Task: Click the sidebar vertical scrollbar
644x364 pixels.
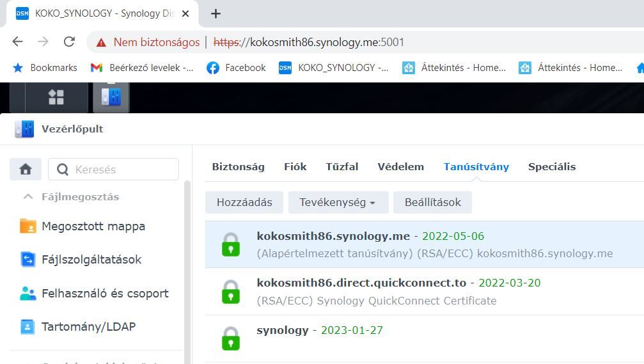Action: pyautogui.click(x=187, y=271)
